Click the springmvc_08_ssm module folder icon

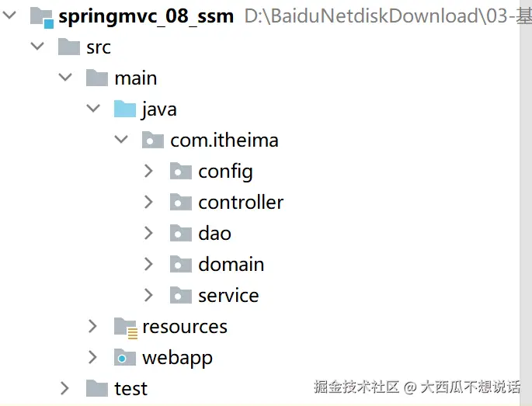(41, 16)
